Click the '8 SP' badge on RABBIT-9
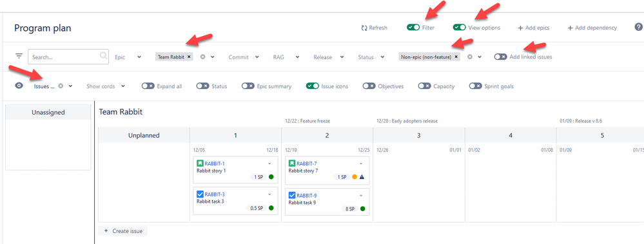The image size is (644, 244). coord(350,209)
